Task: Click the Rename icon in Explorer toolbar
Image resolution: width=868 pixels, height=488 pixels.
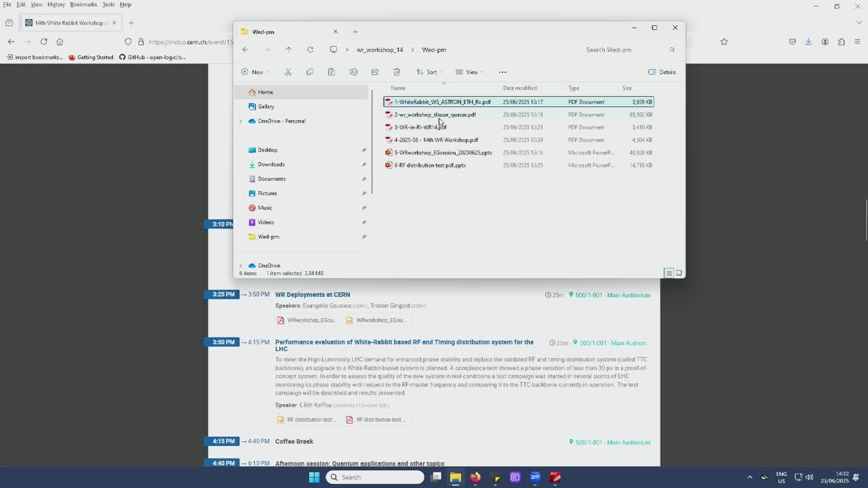Action: click(x=353, y=72)
